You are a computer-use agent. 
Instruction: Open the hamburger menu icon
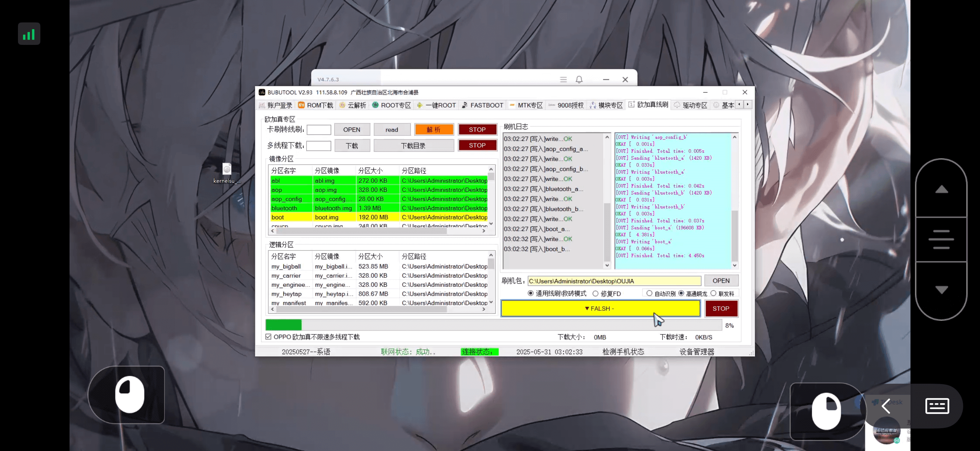click(x=563, y=80)
